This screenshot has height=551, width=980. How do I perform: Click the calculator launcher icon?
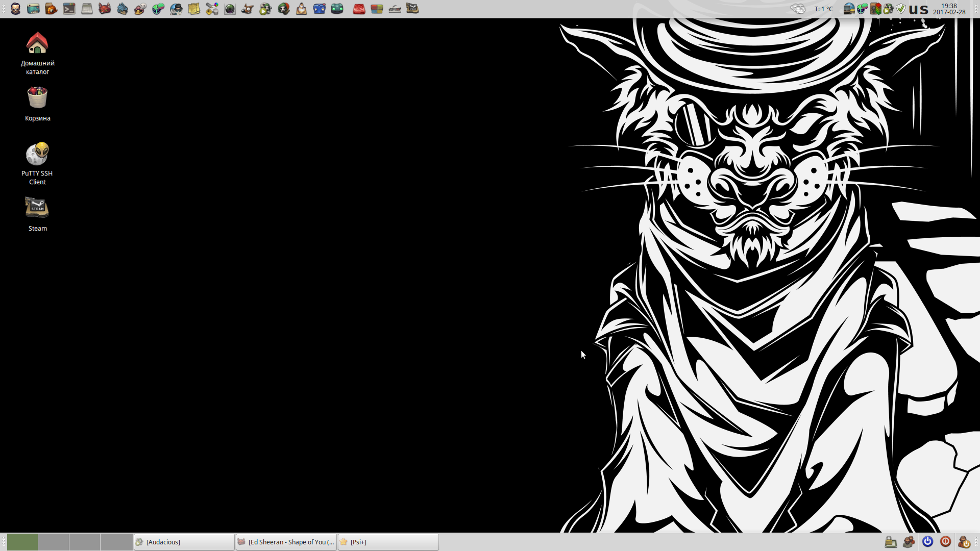(87, 9)
